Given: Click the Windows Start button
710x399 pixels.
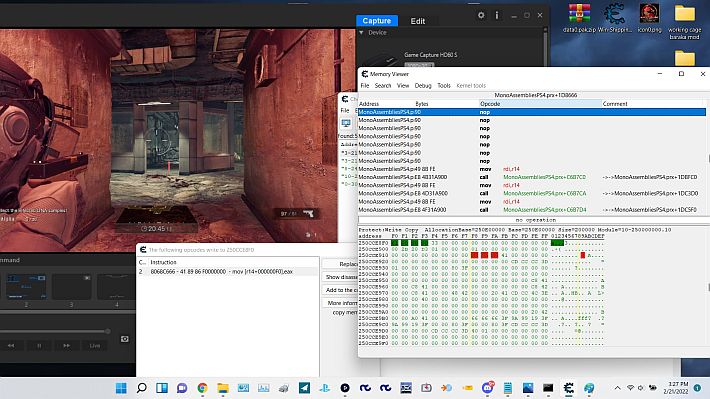Looking at the screenshot, I should point(121,388).
